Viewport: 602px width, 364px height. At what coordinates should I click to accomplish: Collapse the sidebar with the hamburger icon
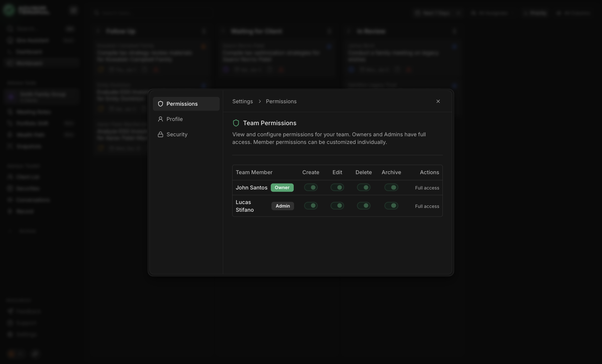click(73, 10)
